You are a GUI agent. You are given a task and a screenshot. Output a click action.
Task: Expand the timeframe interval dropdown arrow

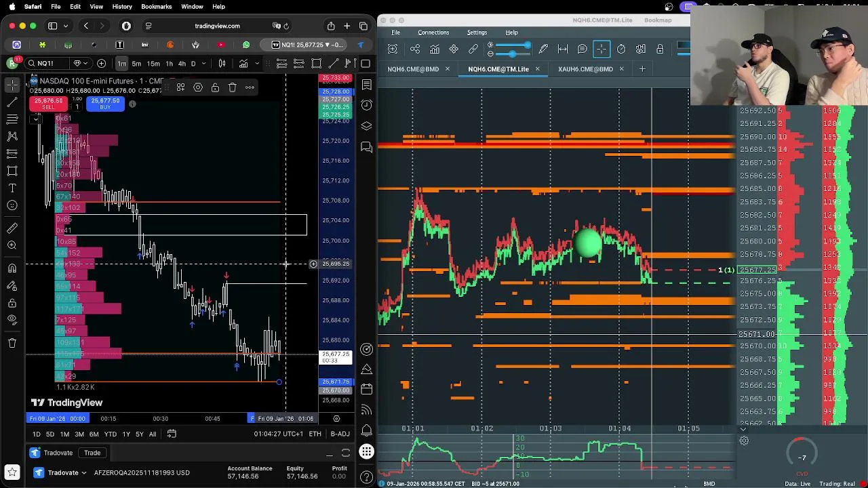tap(205, 64)
